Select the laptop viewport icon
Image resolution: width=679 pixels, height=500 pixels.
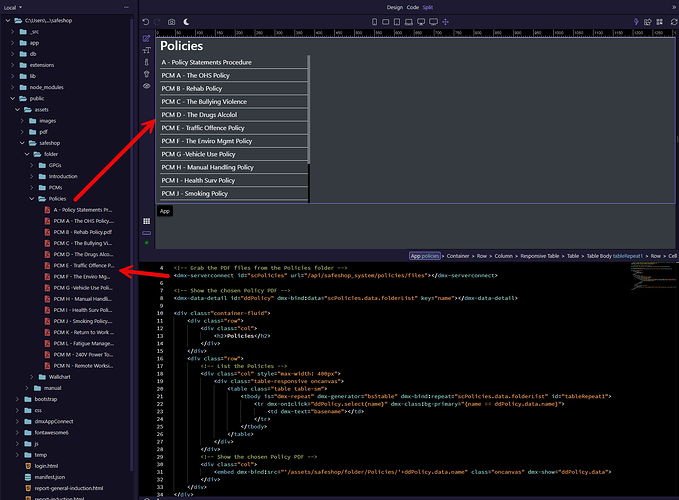pos(408,22)
